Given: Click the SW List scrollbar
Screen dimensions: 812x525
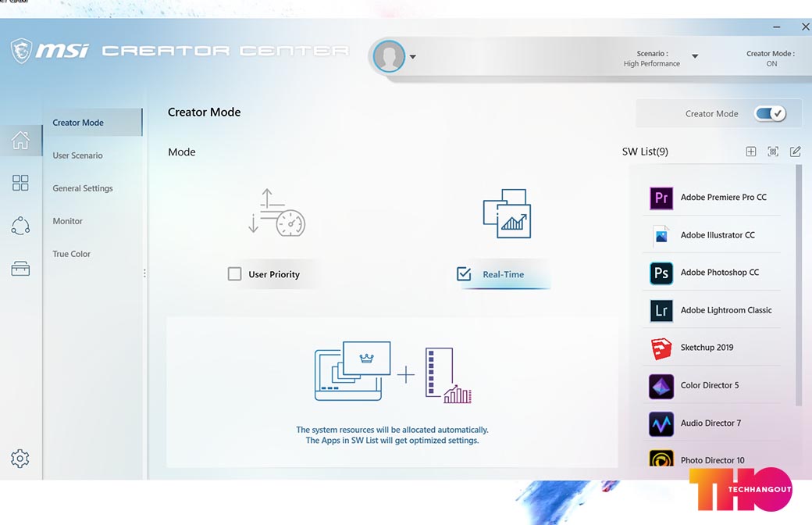Looking at the screenshot, I should 799,285.
